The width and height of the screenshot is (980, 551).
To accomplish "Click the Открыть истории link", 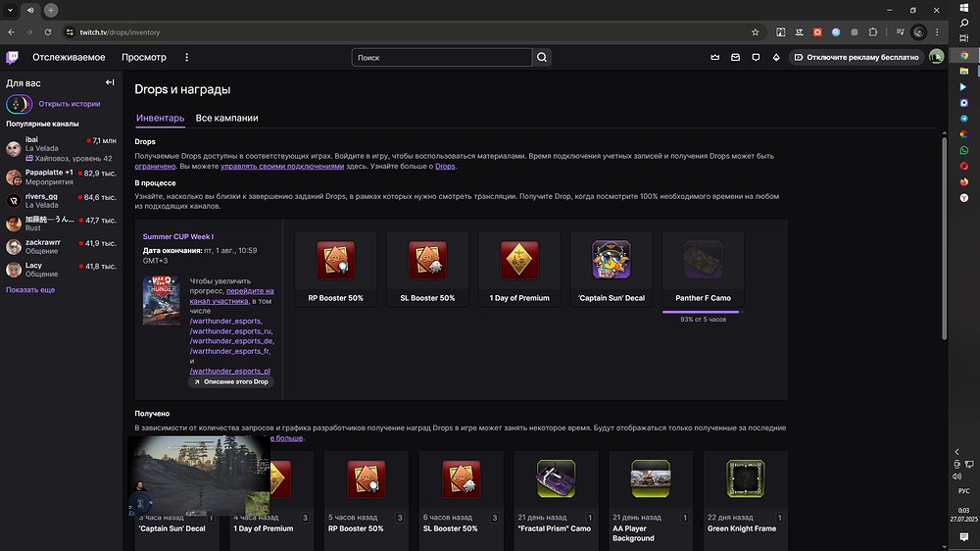I will pyautogui.click(x=70, y=104).
